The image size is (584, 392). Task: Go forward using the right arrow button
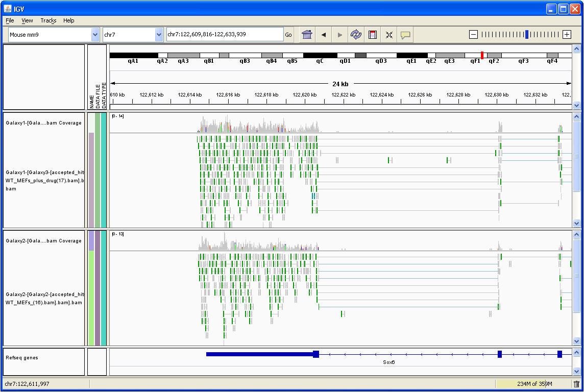339,35
